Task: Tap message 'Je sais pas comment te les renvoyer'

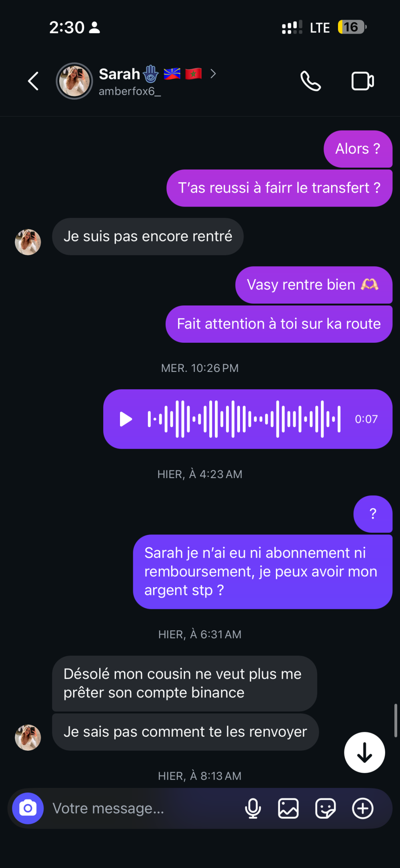Action: click(x=185, y=732)
